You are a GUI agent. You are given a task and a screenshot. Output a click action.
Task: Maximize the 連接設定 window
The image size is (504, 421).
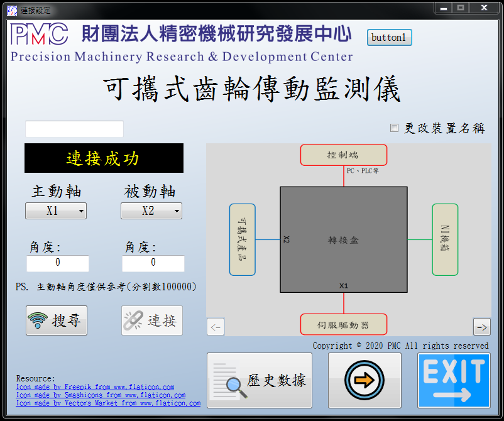coord(461,8)
